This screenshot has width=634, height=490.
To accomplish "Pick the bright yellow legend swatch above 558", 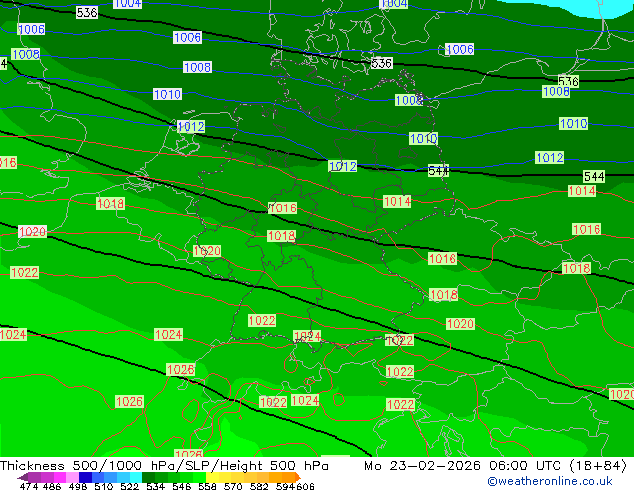I will [212, 477].
